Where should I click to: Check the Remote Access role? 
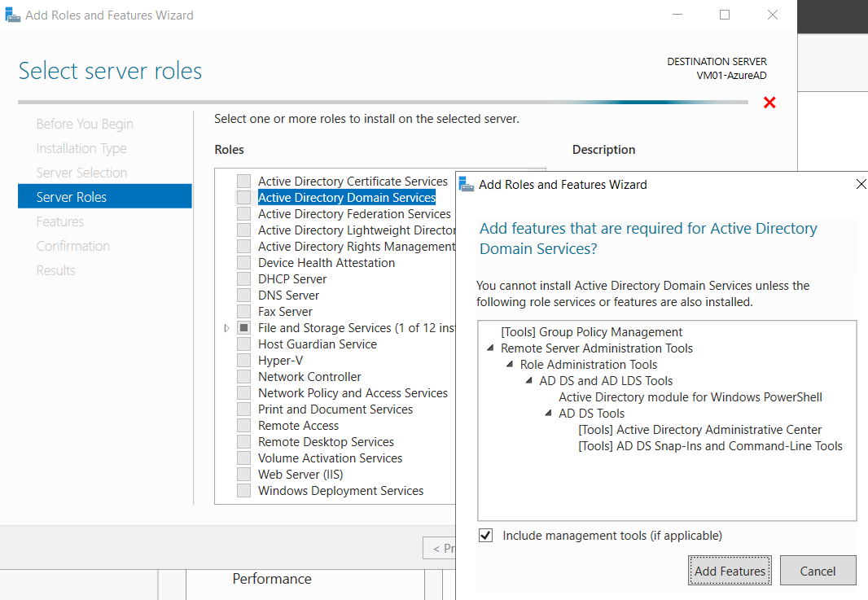[x=243, y=426]
